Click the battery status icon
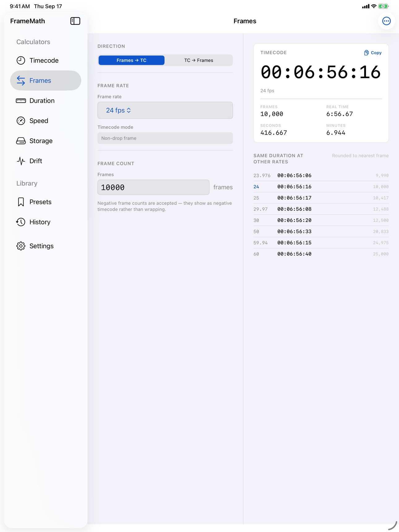Viewport: 399px width, 532px height. (x=383, y=6)
